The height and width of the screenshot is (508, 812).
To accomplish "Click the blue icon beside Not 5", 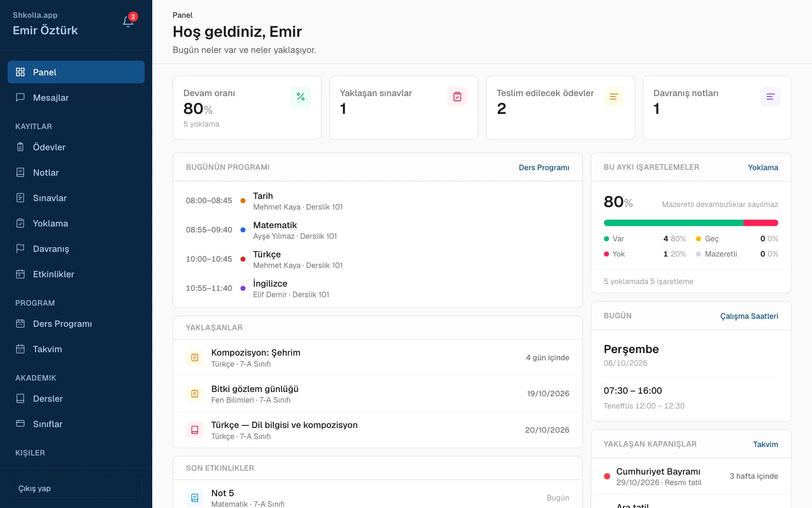I will pyautogui.click(x=195, y=498).
